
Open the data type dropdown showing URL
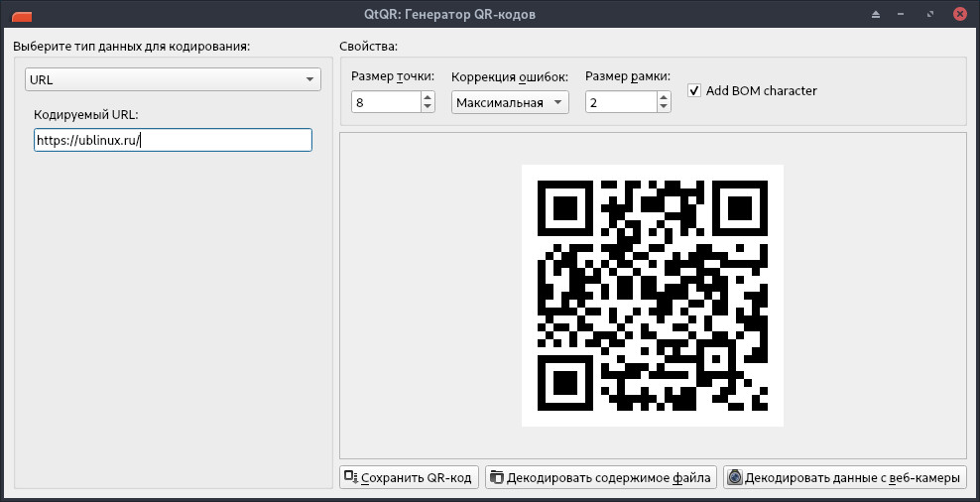(x=173, y=79)
